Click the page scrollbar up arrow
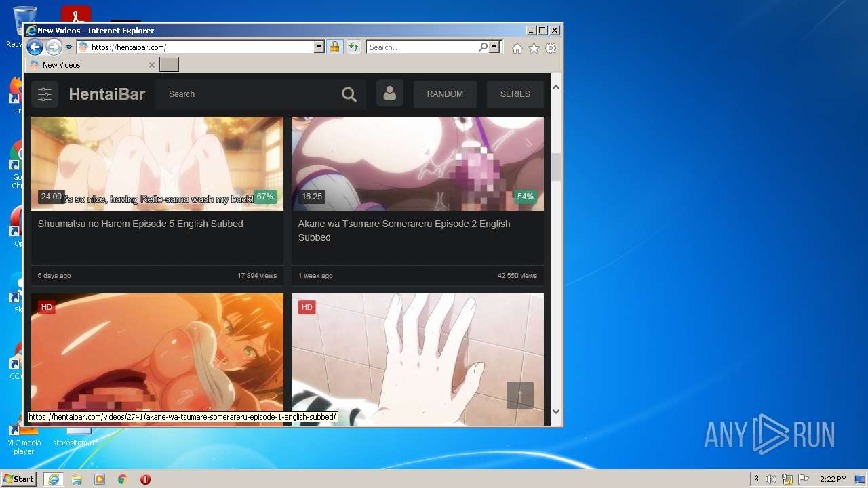Image resolution: width=868 pixels, height=488 pixels. point(556,87)
